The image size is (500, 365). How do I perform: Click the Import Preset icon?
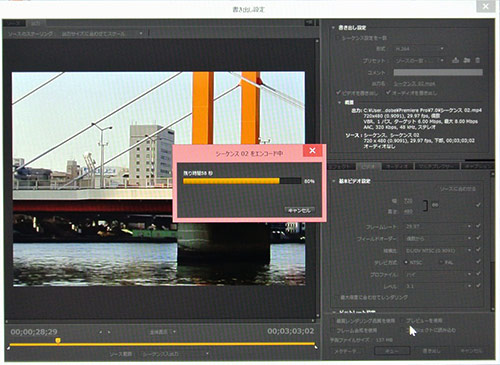coord(467,60)
